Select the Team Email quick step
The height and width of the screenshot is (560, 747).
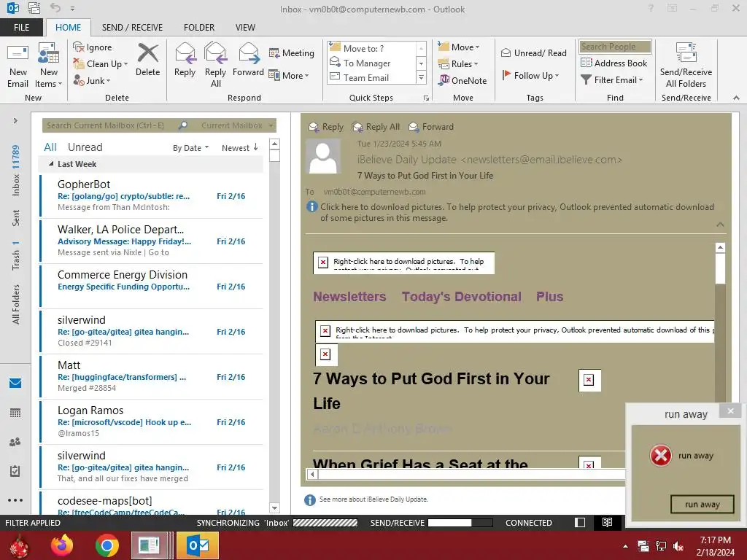pyautogui.click(x=372, y=77)
